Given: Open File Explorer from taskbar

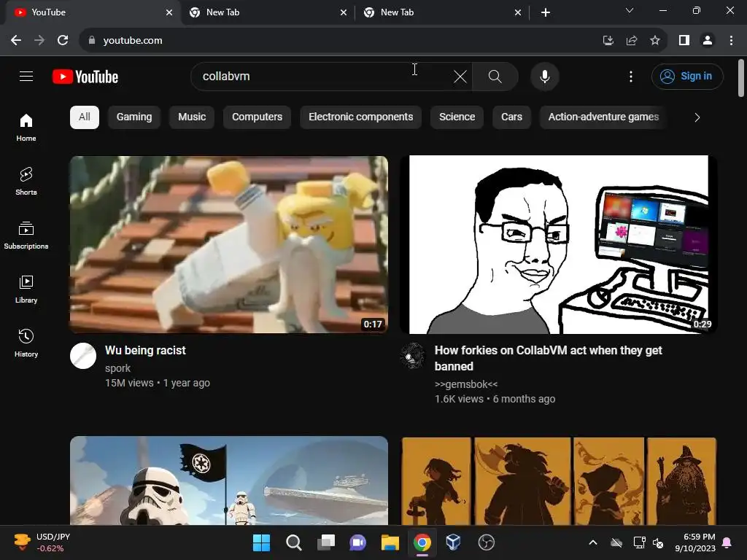Looking at the screenshot, I should [x=390, y=542].
